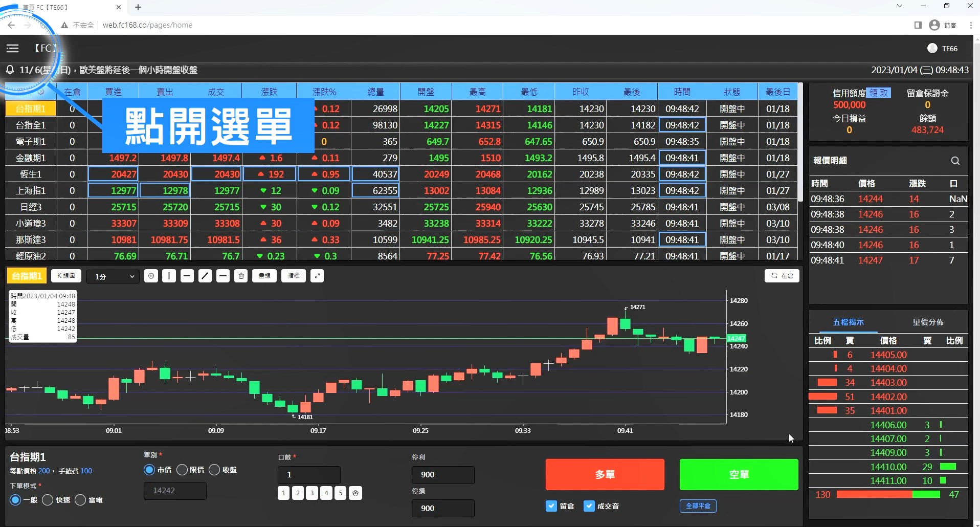Open the browser three-dot menu
Screen dimensions: 980x527
pyautogui.click(x=971, y=25)
